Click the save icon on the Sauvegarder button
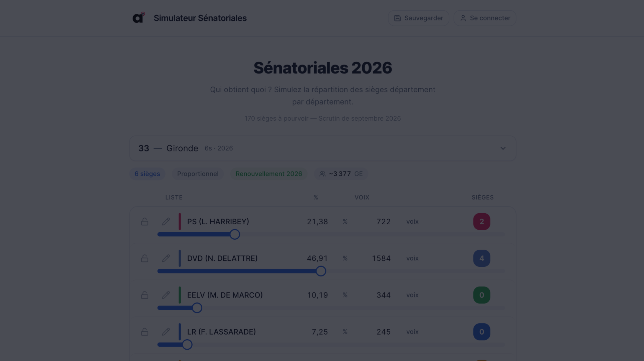This screenshot has height=361, width=644. point(397,18)
